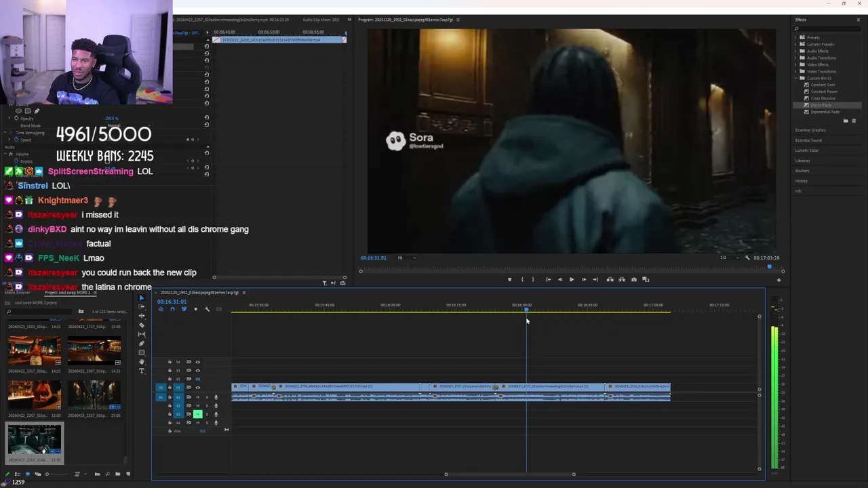Image resolution: width=868 pixels, height=488 pixels.
Task: Toggle Snap in Timeline magnet icon
Action: pos(172,309)
